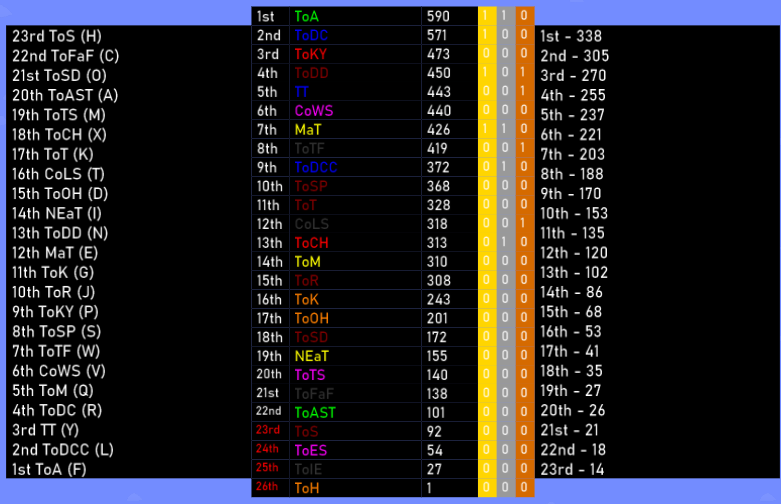Click '4th ToDC (R)' in the left list
Screen dimensions: 781x504
pyautogui.click(x=57, y=411)
